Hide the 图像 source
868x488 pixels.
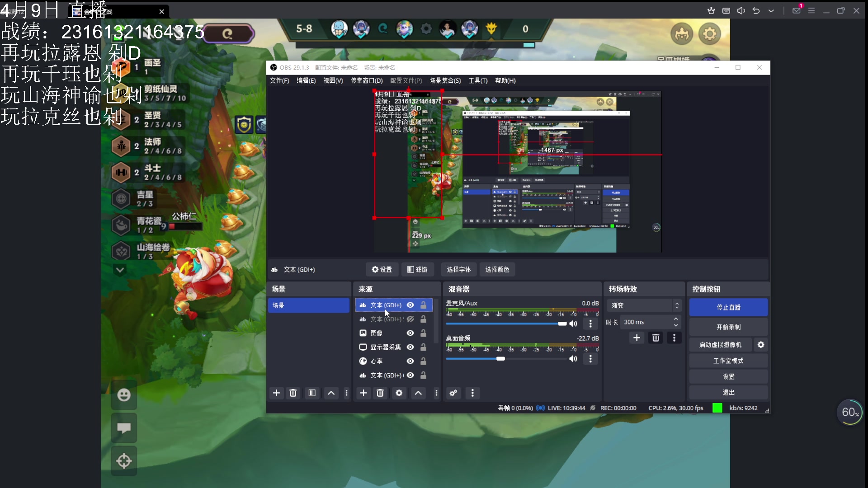click(x=410, y=333)
